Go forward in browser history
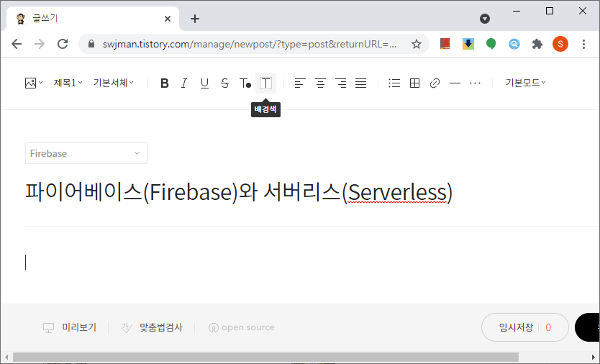This screenshot has height=364, width=600. click(x=40, y=44)
